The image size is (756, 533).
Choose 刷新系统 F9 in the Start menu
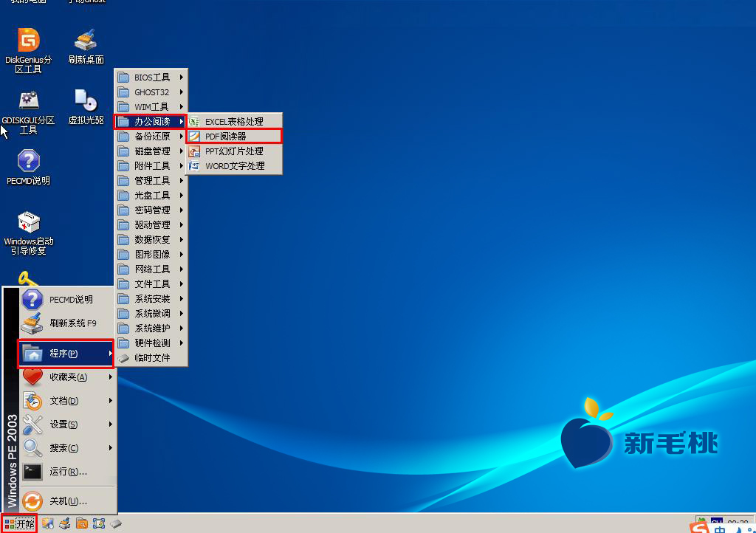pos(67,323)
